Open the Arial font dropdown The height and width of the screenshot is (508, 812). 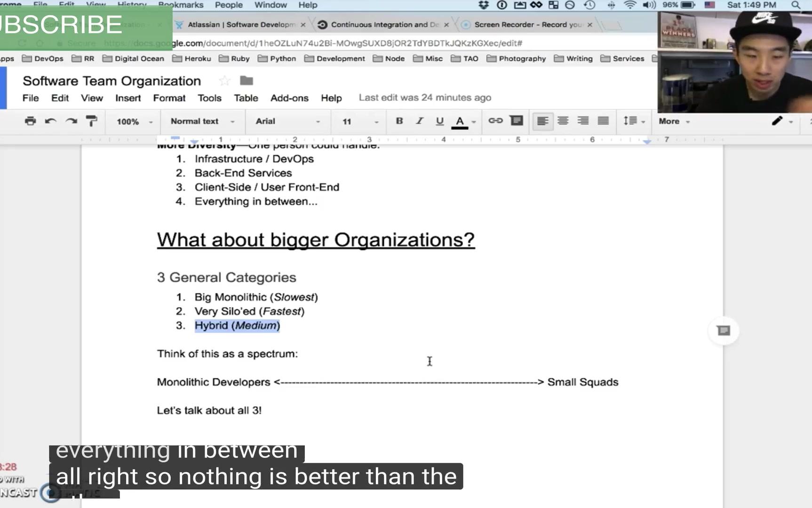(x=288, y=121)
